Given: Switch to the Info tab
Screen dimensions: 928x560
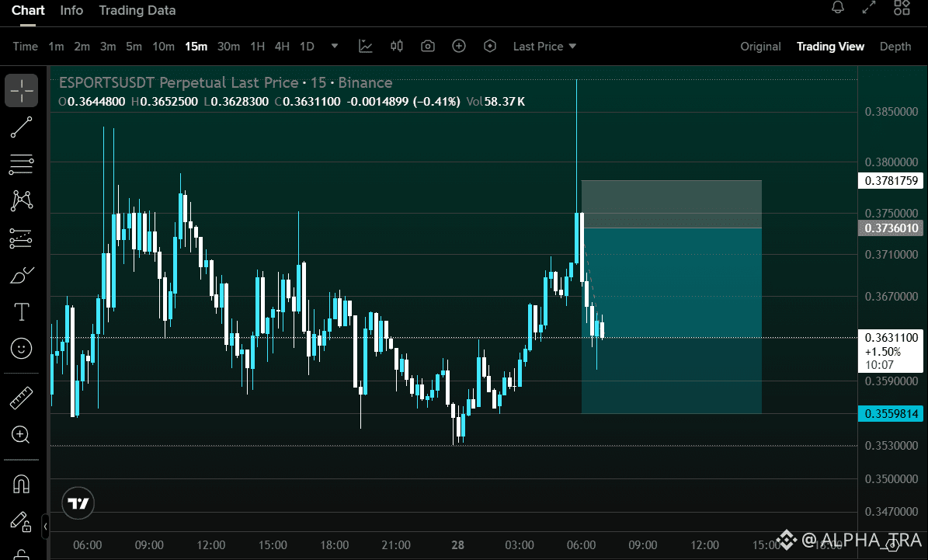Looking at the screenshot, I should pos(71,11).
